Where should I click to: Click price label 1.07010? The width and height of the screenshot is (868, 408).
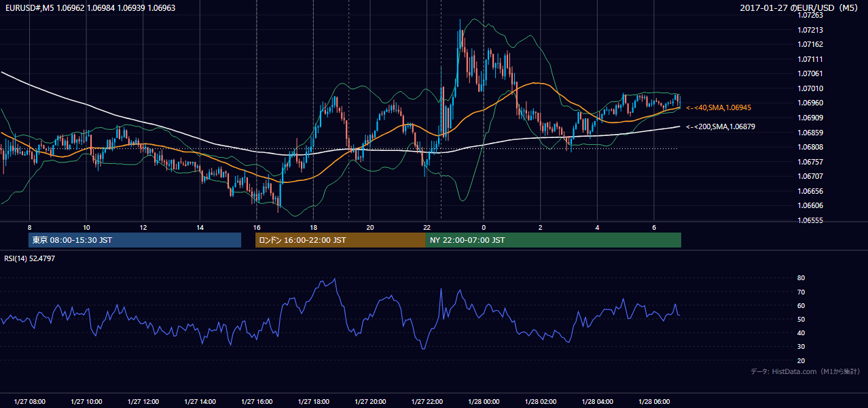(810, 88)
